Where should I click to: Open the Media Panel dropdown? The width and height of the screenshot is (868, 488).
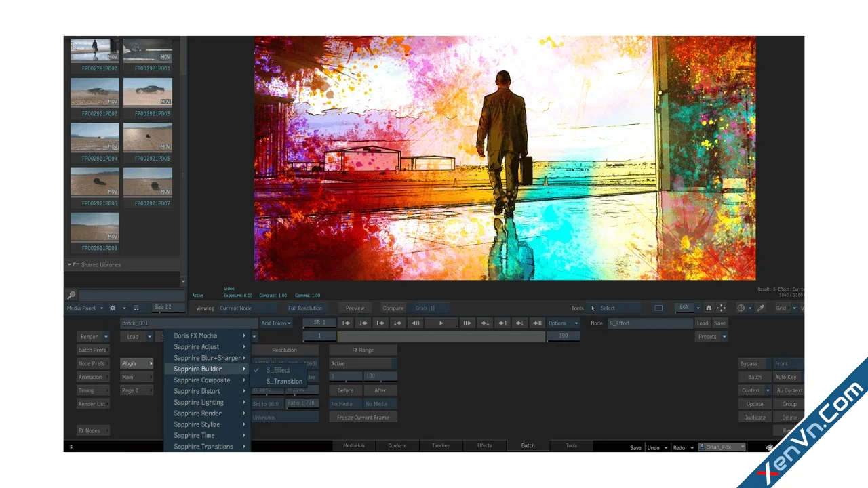[x=85, y=308]
